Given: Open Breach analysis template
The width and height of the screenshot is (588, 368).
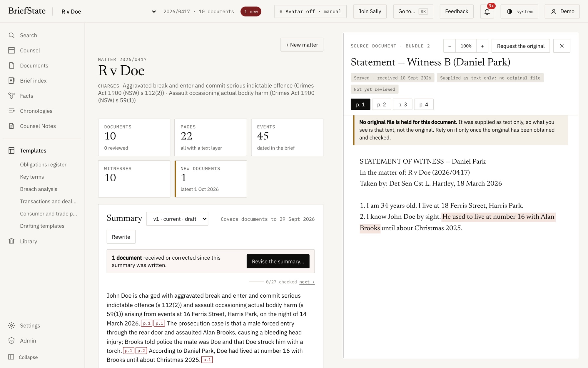Looking at the screenshot, I should [39, 189].
